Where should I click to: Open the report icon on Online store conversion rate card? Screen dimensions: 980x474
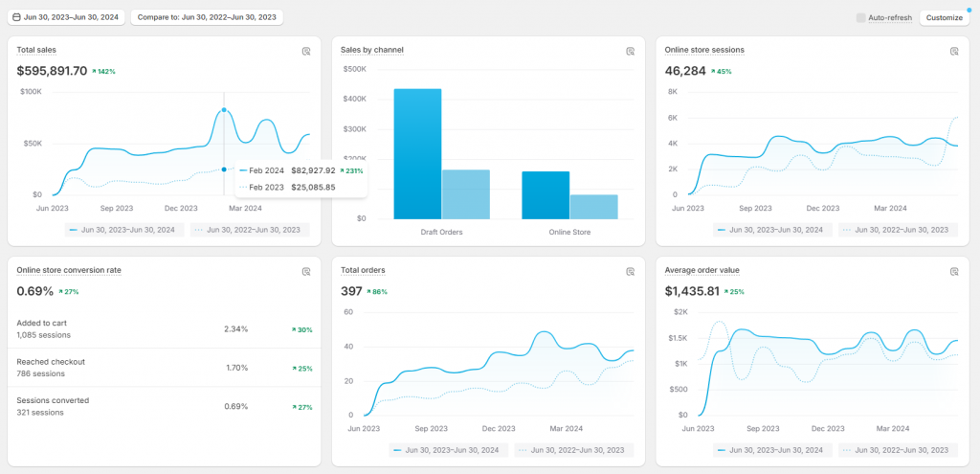point(306,272)
